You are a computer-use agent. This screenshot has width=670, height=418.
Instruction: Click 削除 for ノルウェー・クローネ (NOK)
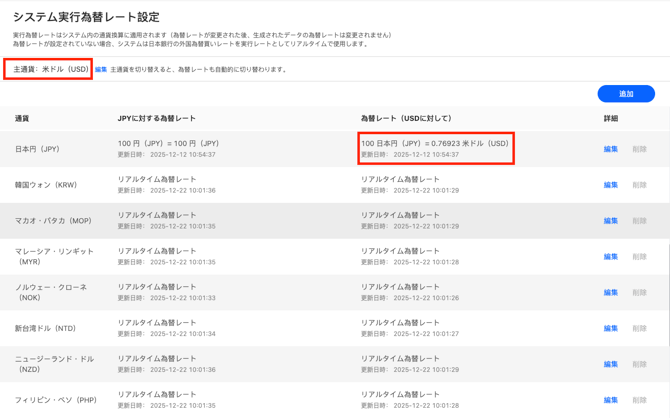pos(639,293)
